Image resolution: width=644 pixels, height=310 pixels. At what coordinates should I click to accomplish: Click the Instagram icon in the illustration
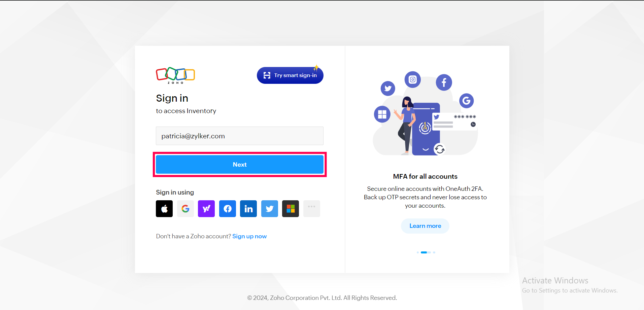[x=412, y=80]
